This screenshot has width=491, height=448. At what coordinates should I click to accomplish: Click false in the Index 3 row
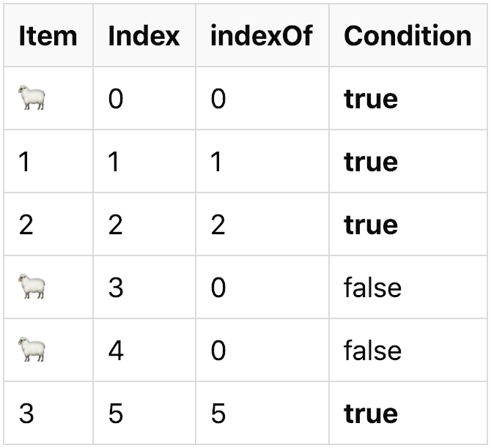(372, 288)
